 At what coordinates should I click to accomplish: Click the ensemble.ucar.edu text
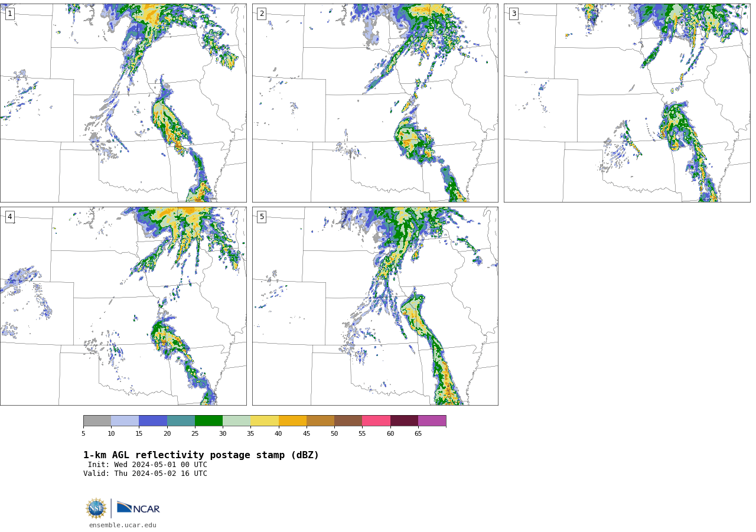point(123,526)
